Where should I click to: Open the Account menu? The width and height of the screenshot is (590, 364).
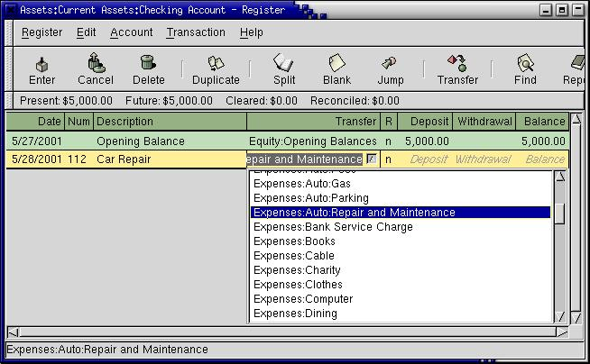[x=132, y=32]
